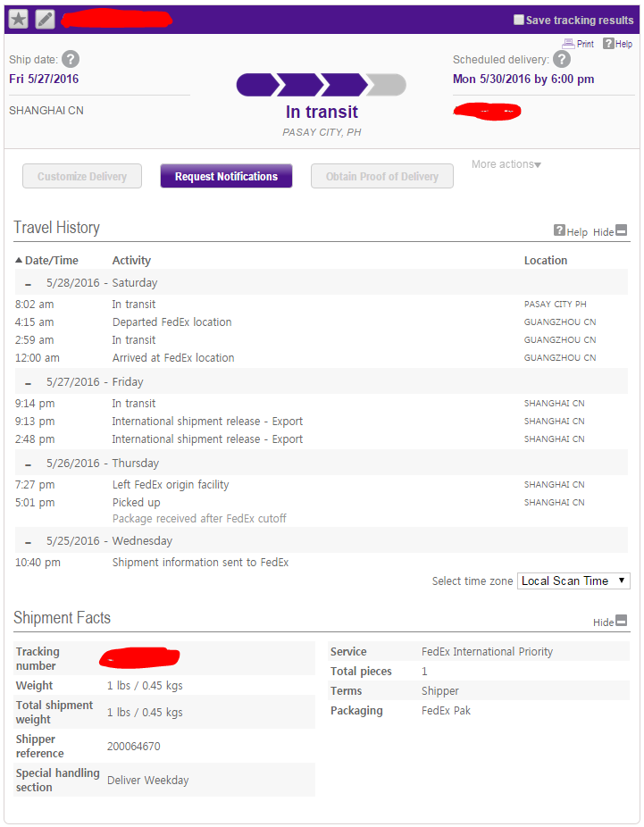This screenshot has height=827, width=644.
Task: Click the Ship date question mark icon
Action: coord(71,60)
